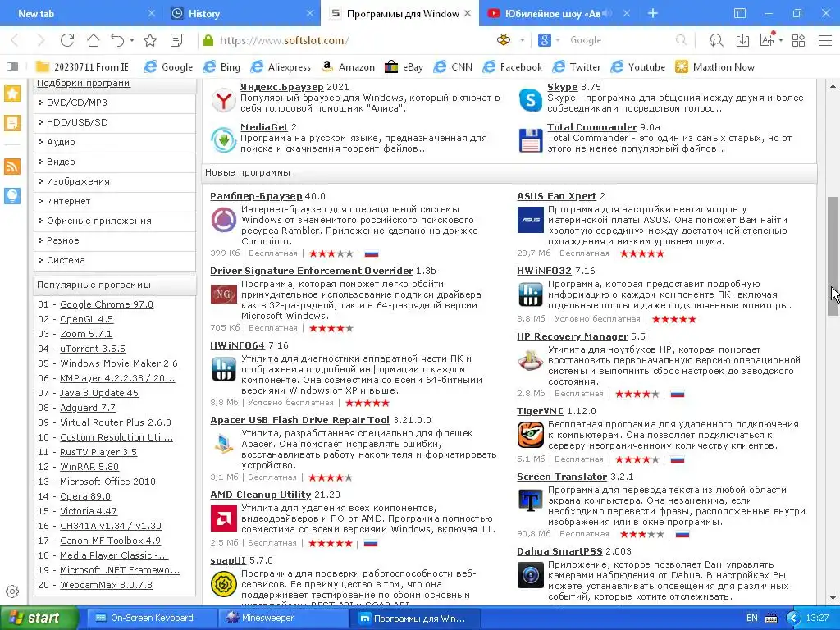Image resolution: width=840 pixels, height=630 pixels.
Task: Focus the Google search box
Action: (x=619, y=40)
